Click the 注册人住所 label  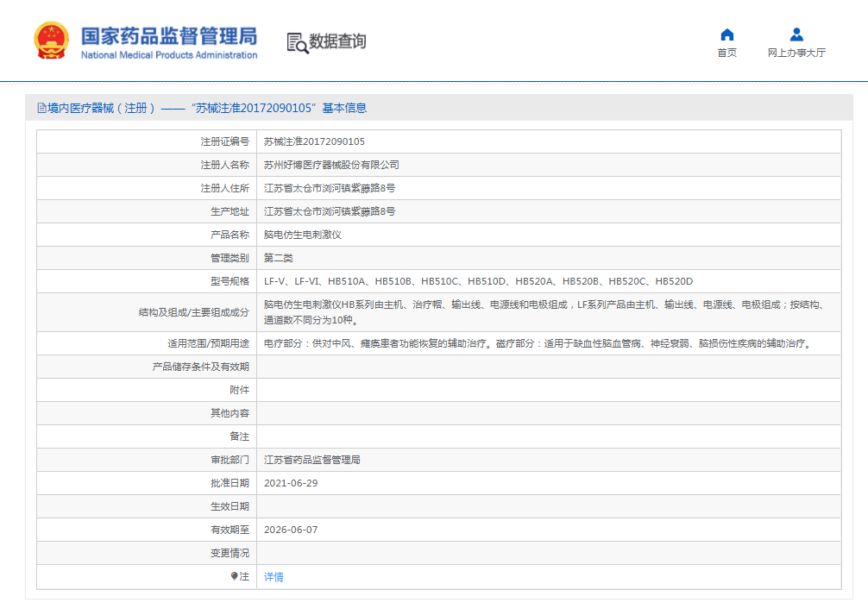coord(224,188)
